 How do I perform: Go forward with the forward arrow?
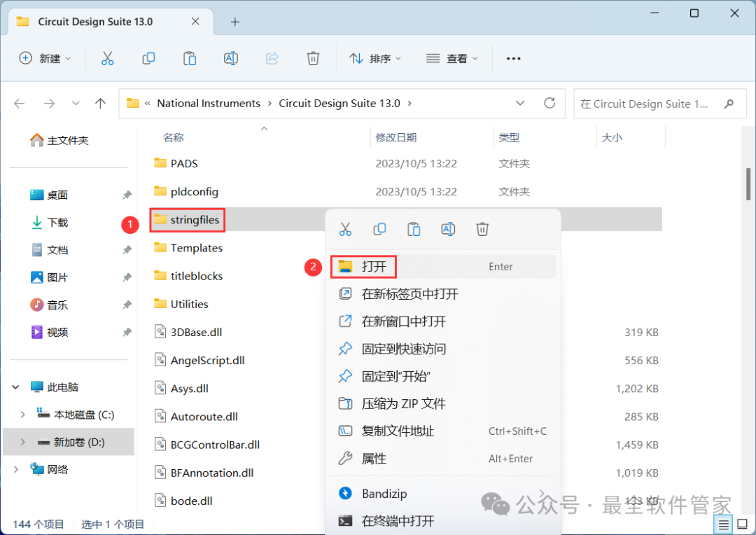tap(49, 103)
